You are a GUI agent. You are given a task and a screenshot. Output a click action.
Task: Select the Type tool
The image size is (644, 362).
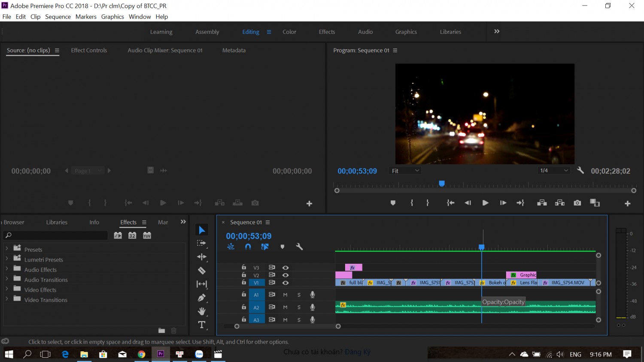(x=201, y=325)
